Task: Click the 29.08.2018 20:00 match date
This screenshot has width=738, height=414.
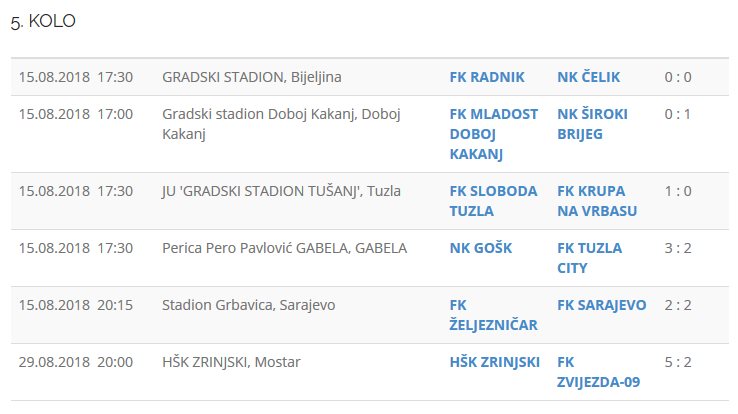Action: tap(75, 362)
